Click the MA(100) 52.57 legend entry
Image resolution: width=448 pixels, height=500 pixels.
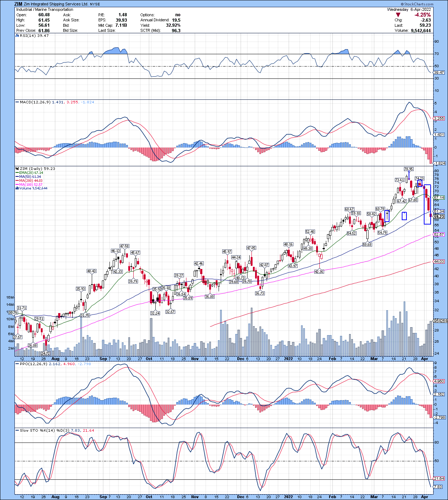(29, 185)
